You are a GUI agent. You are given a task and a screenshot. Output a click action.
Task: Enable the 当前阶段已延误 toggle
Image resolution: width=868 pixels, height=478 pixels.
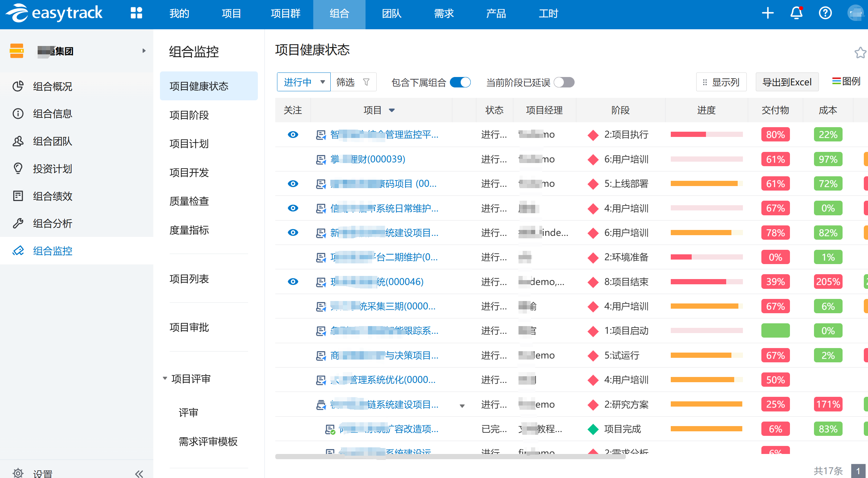point(564,82)
